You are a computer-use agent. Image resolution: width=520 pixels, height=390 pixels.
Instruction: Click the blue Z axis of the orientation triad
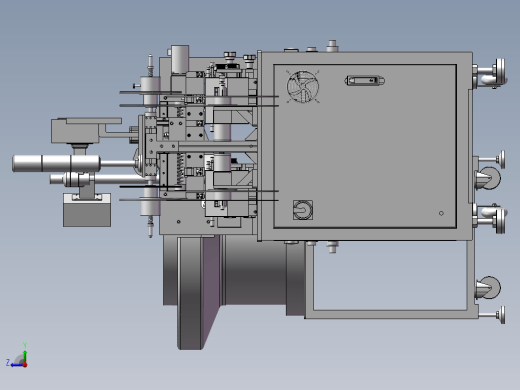pos(17,365)
